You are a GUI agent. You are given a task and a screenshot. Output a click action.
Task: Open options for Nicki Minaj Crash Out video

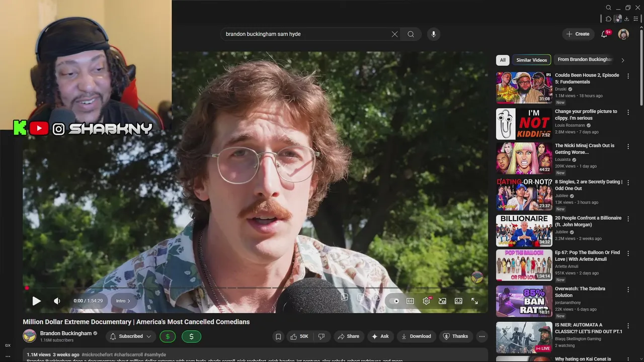point(628,146)
